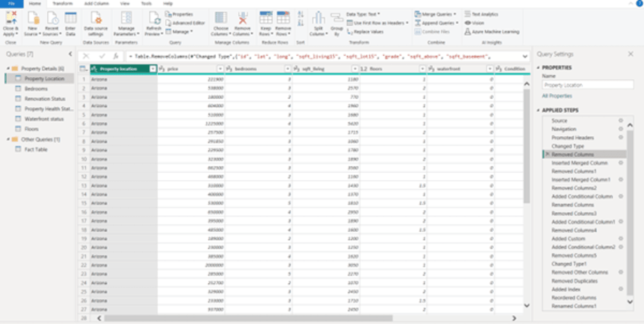Open the filter dropdown on Property location column
Image resolution: width=644 pixels, height=324 pixels.
153,69
